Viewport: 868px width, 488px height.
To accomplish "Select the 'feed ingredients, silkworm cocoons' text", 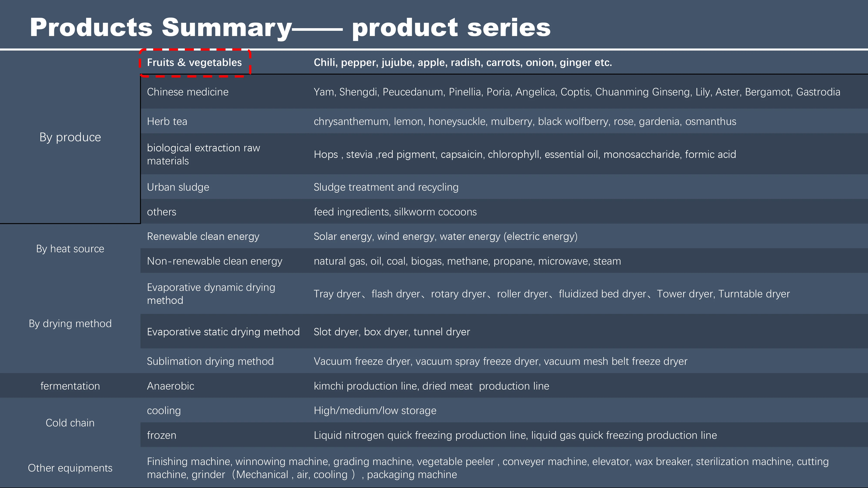I will tap(395, 212).
